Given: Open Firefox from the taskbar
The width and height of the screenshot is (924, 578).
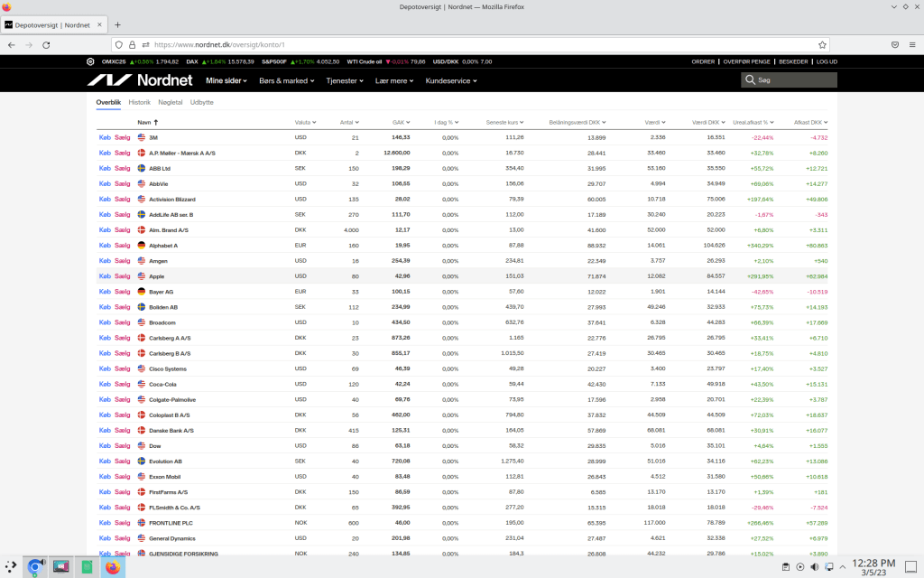Looking at the screenshot, I should (x=112, y=567).
